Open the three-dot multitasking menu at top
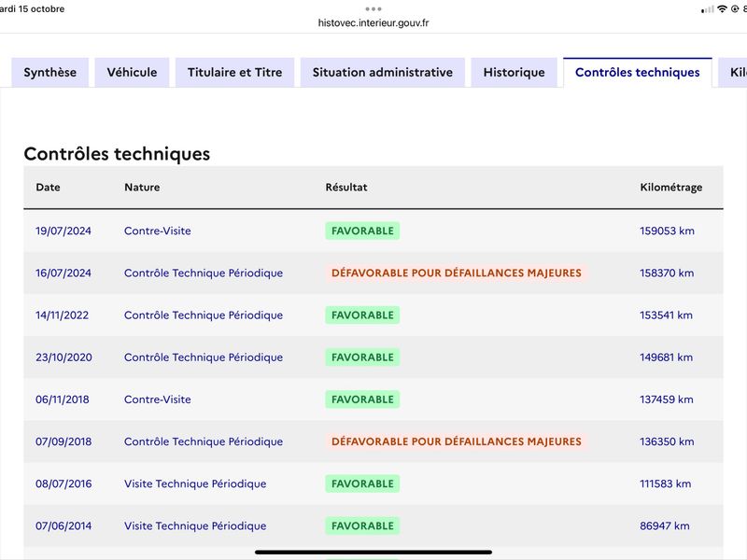Viewport: 747px width, 560px height. tap(373, 8)
